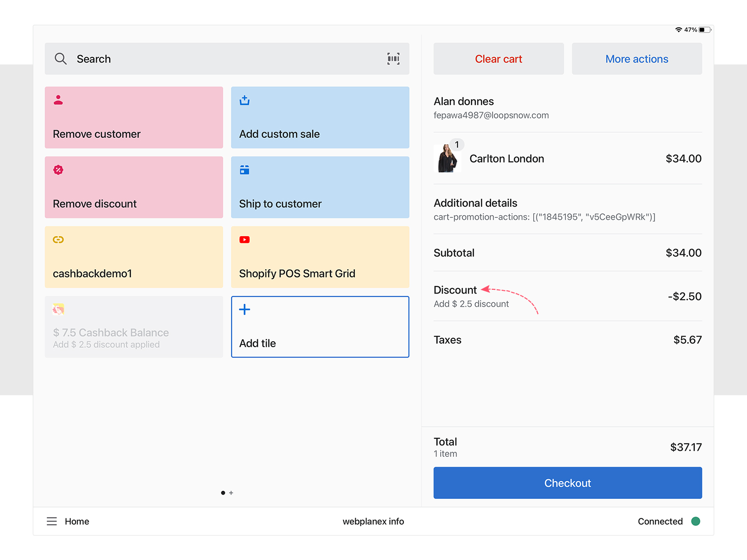Select the Discount line in cart
The height and width of the screenshot is (560, 747).
[567, 296]
